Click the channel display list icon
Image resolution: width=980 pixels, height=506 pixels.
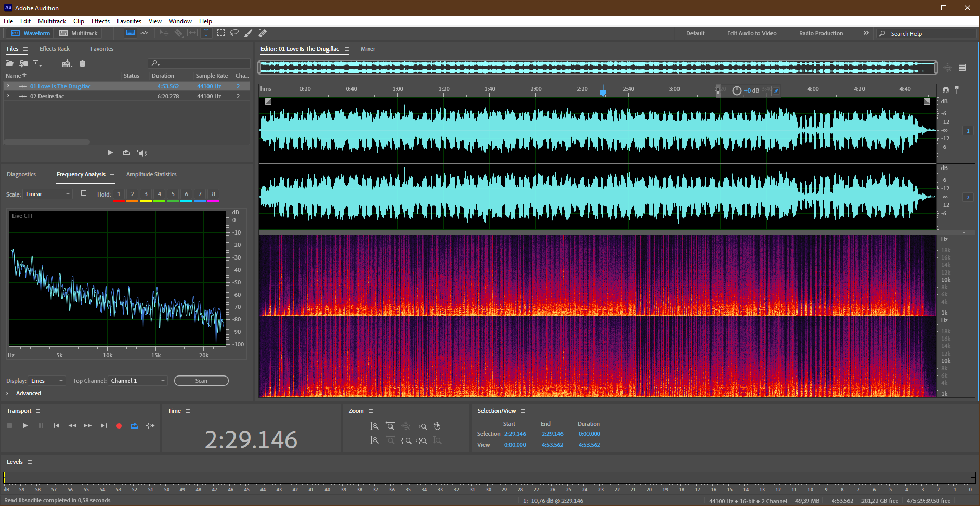click(x=962, y=68)
